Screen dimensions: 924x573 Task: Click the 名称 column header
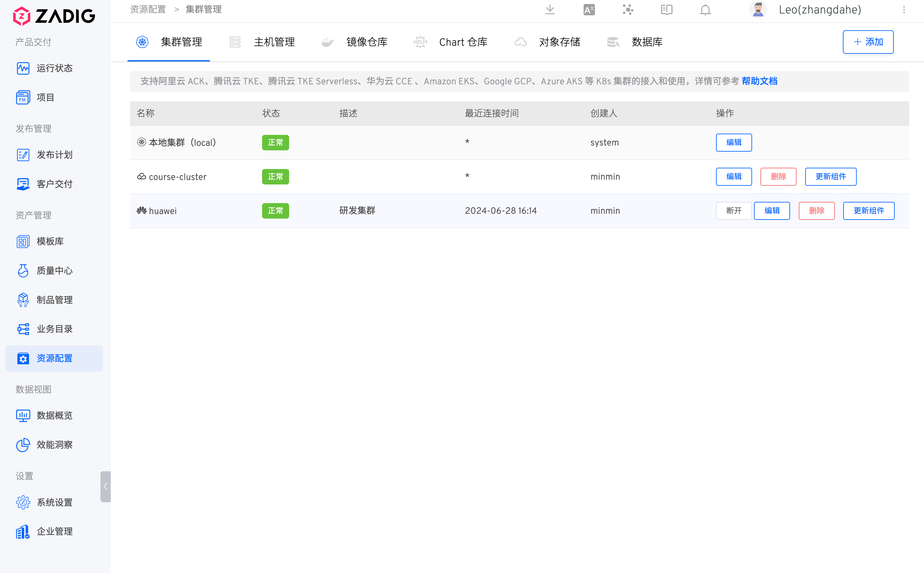146,113
